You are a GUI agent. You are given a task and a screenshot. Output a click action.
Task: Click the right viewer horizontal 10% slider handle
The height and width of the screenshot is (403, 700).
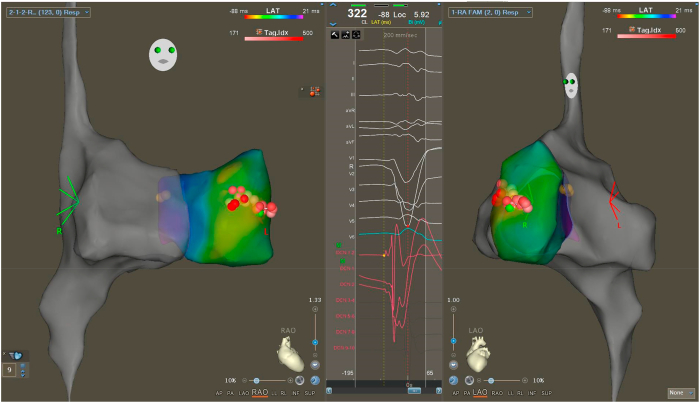click(491, 381)
